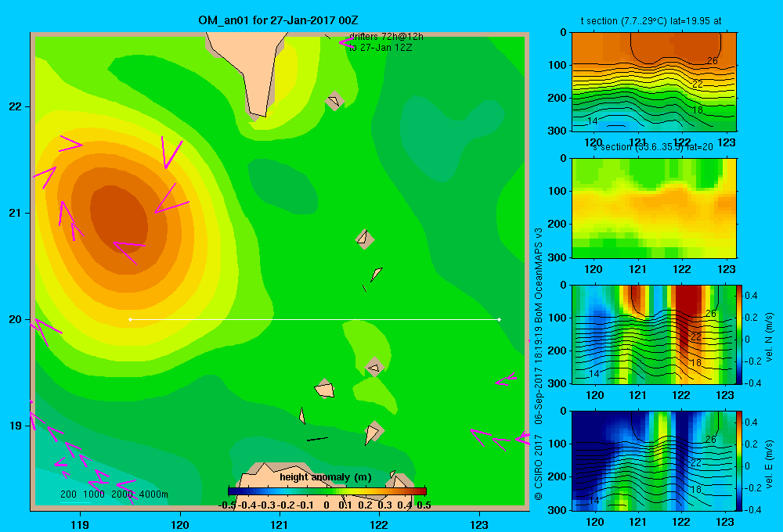The image size is (783, 532).
Task: Click longitude label "119" on main map axis
Action: point(80,524)
